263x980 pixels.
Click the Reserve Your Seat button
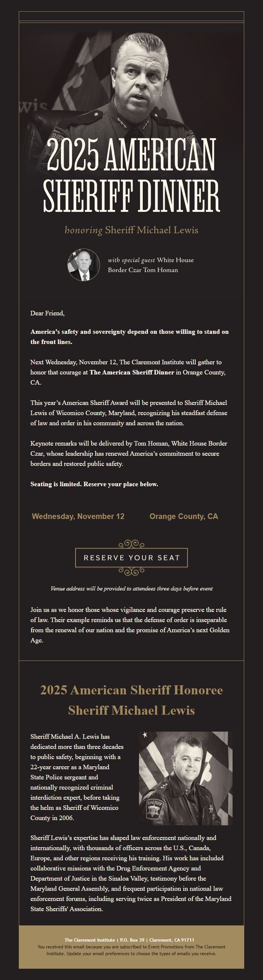[131, 558]
